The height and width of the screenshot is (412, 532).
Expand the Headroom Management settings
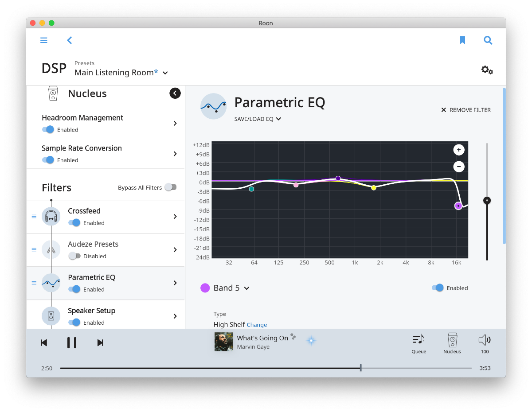[x=175, y=123]
